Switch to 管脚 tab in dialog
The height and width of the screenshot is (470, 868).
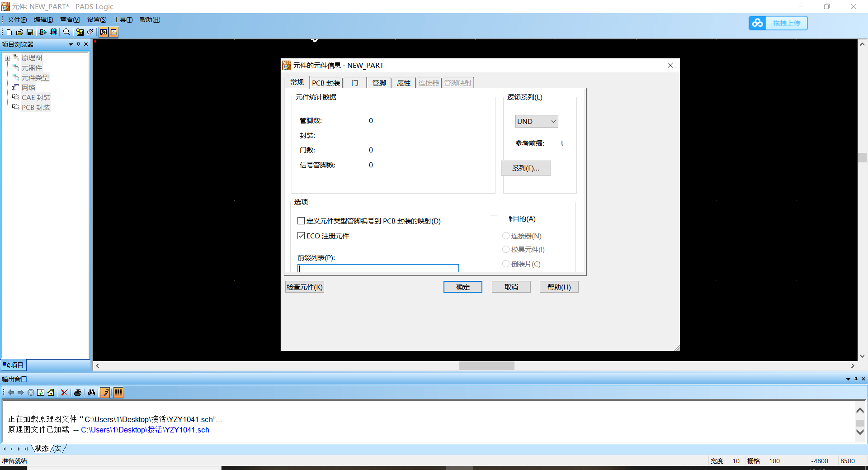[379, 83]
